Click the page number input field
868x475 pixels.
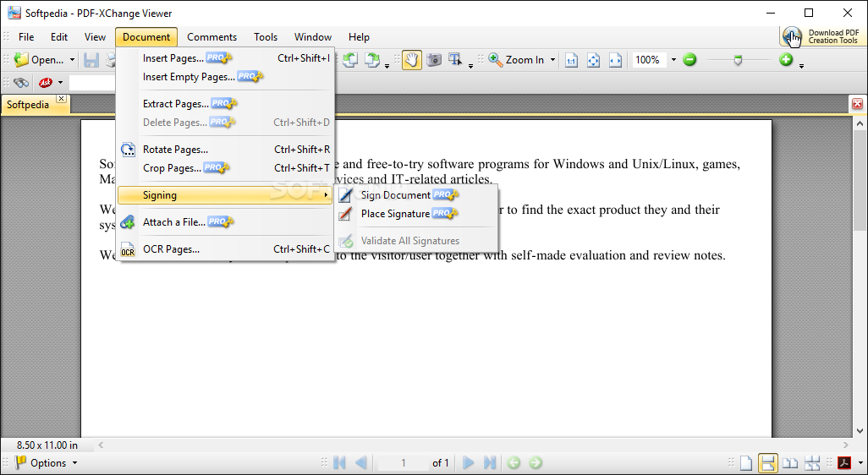404,463
